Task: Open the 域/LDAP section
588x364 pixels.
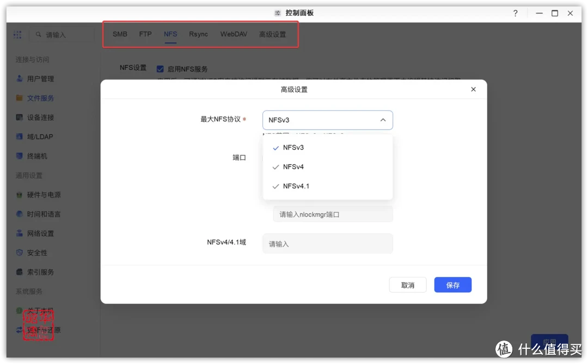Action: click(x=39, y=136)
